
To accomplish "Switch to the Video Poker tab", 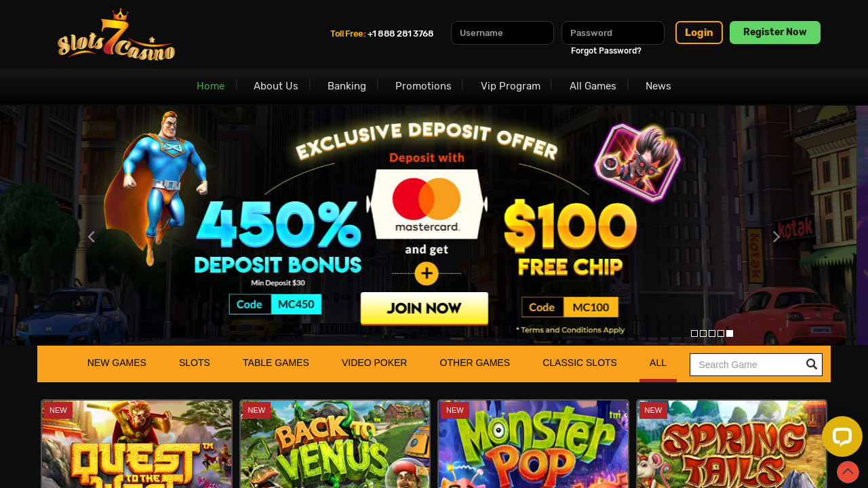I will tap(374, 363).
